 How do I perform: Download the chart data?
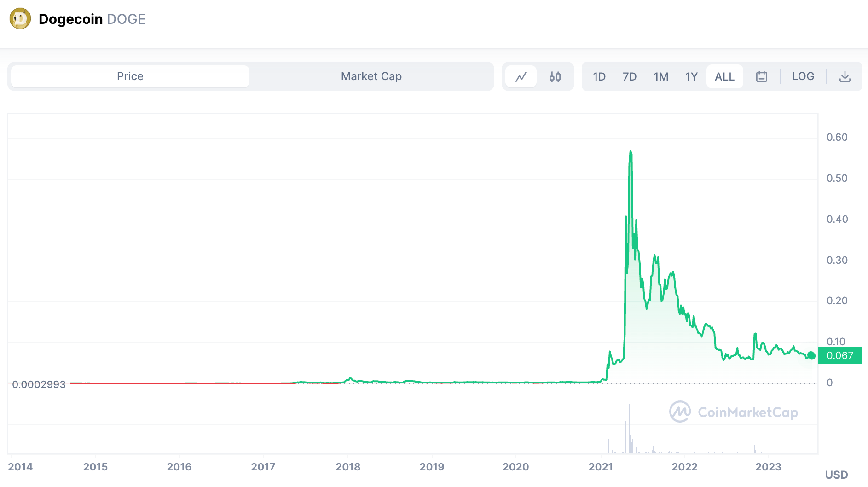click(x=845, y=77)
